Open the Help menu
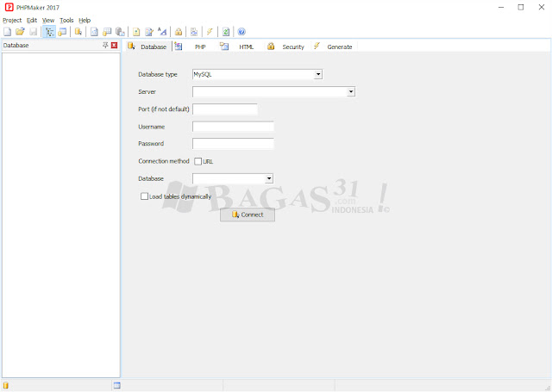The height and width of the screenshot is (392, 552). tap(85, 21)
